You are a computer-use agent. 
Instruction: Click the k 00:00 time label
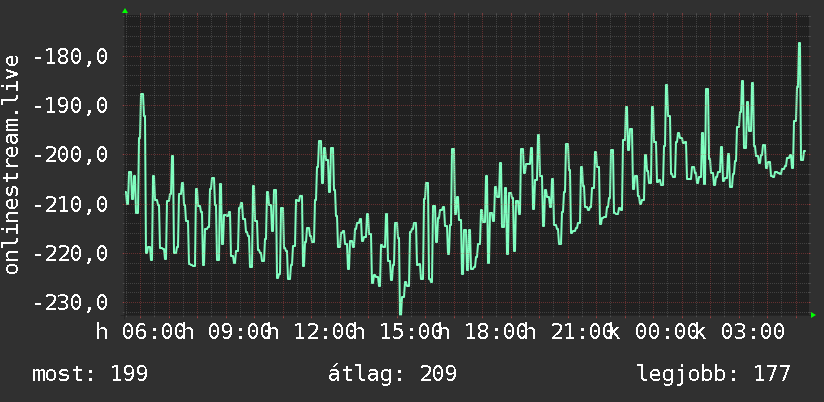pyautogui.click(x=655, y=333)
